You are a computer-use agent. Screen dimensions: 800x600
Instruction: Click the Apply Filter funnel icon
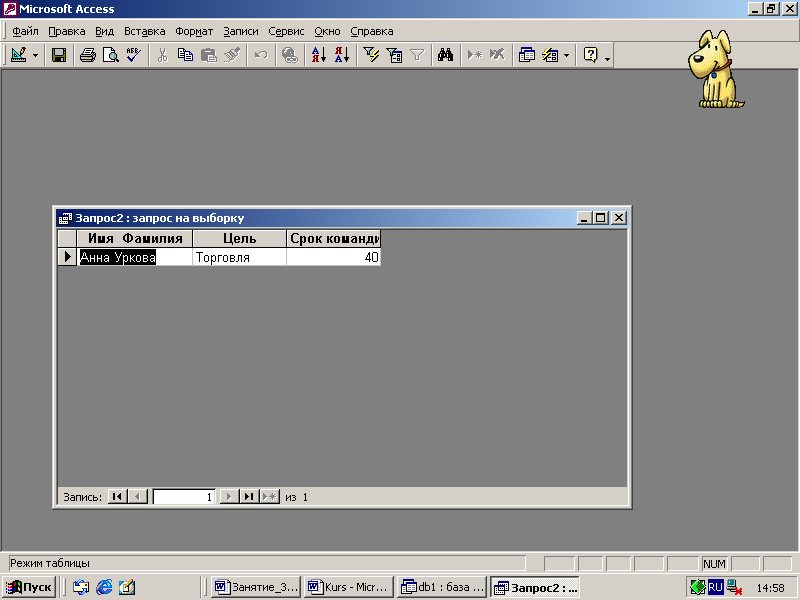click(x=417, y=55)
